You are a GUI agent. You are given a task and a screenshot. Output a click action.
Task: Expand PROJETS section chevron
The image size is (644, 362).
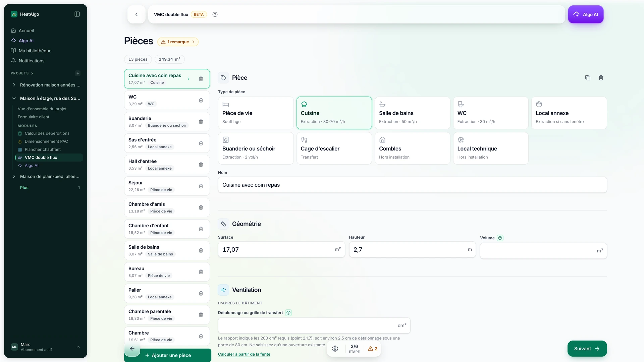tap(32, 73)
